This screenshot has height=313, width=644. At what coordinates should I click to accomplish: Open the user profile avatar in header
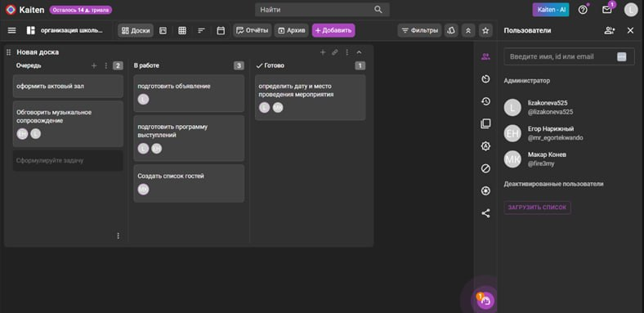[x=631, y=10]
